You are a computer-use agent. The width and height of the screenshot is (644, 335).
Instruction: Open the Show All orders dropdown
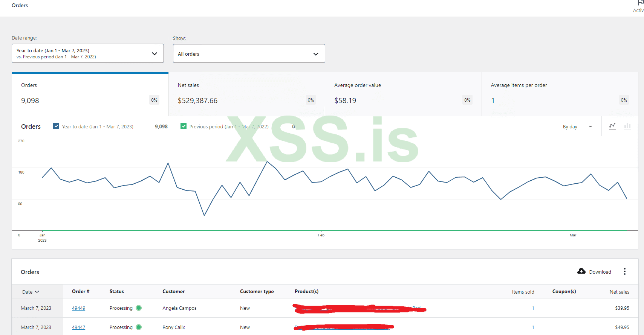(249, 54)
